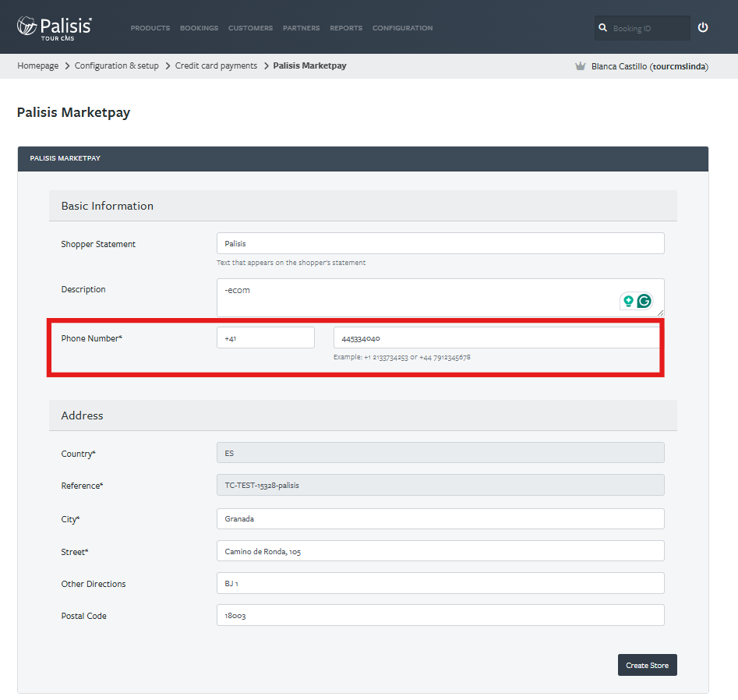The height and width of the screenshot is (700, 738).
Task: Open the Partners menu
Action: click(x=302, y=28)
